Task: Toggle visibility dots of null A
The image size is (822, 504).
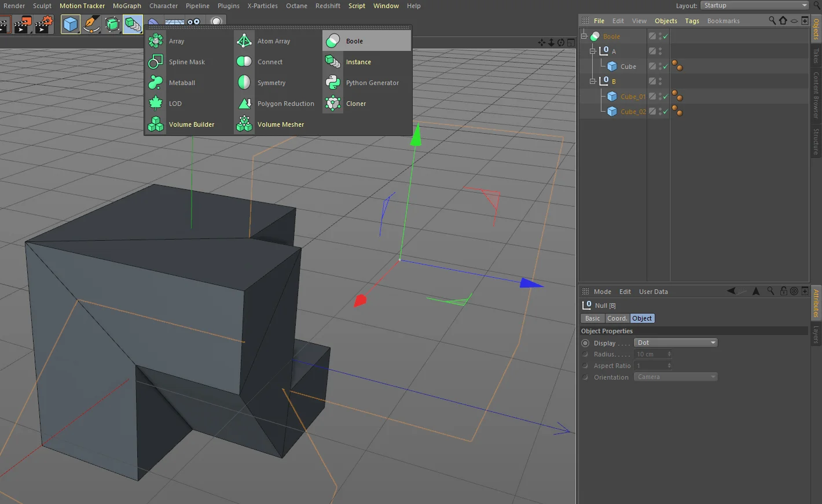Action: [660, 51]
